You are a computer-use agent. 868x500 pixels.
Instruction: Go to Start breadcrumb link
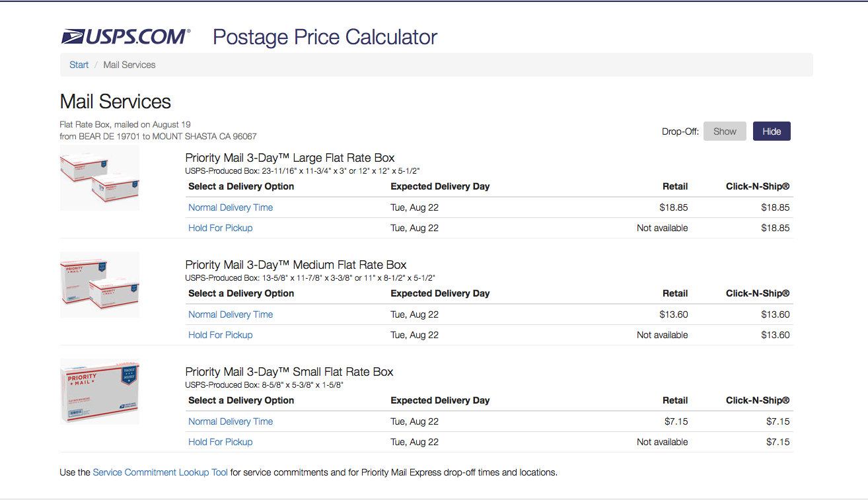(79, 65)
